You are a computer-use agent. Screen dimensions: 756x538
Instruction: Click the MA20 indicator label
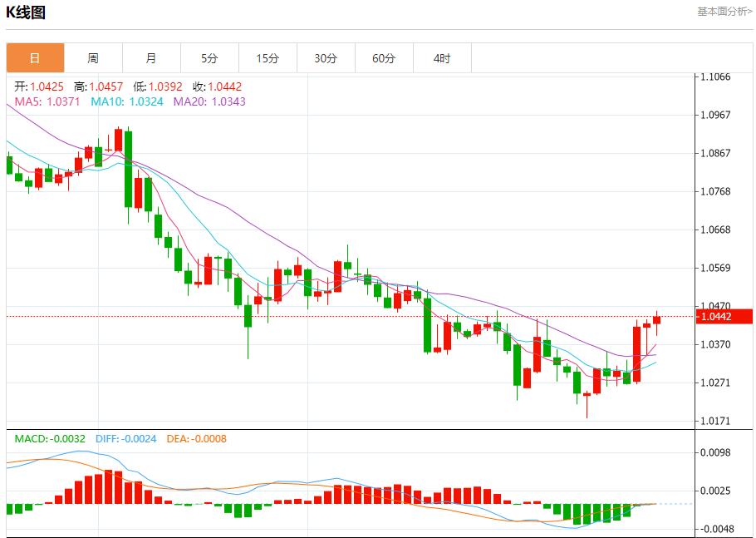pyautogui.click(x=209, y=101)
